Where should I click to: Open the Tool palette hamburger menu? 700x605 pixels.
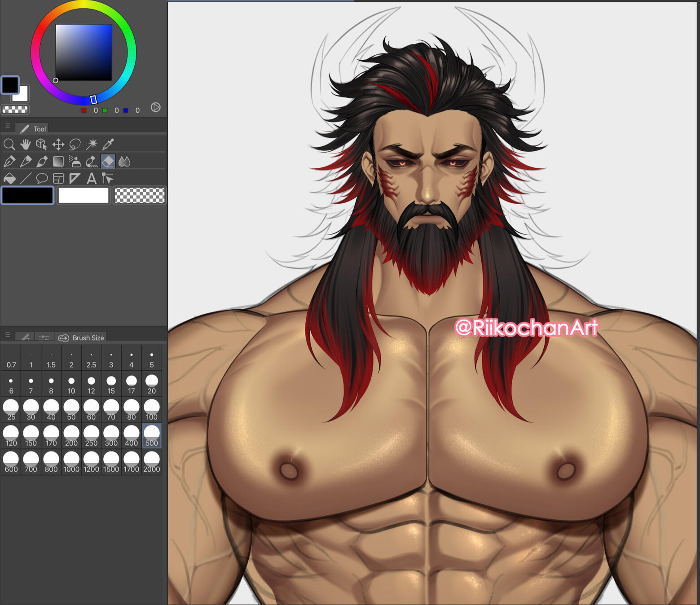[x=8, y=126]
